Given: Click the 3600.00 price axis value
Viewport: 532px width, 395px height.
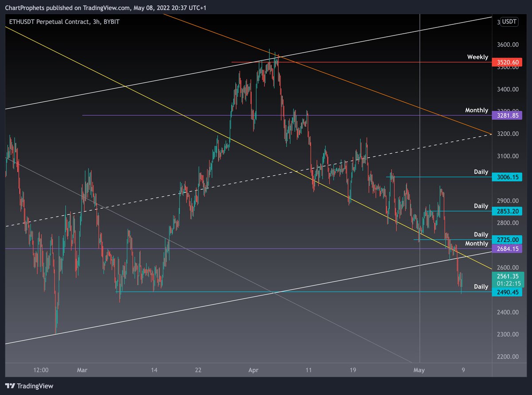Looking at the screenshot, I should click(508, 45).
